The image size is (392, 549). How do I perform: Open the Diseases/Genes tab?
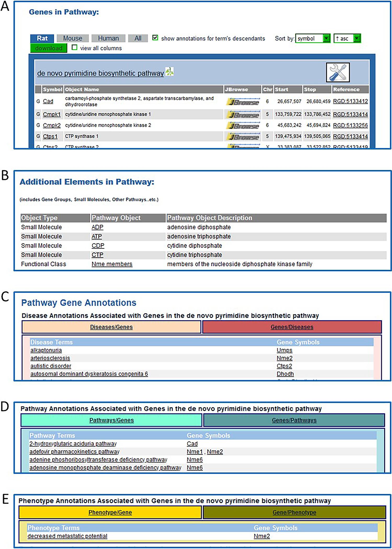tap(111, 327)
